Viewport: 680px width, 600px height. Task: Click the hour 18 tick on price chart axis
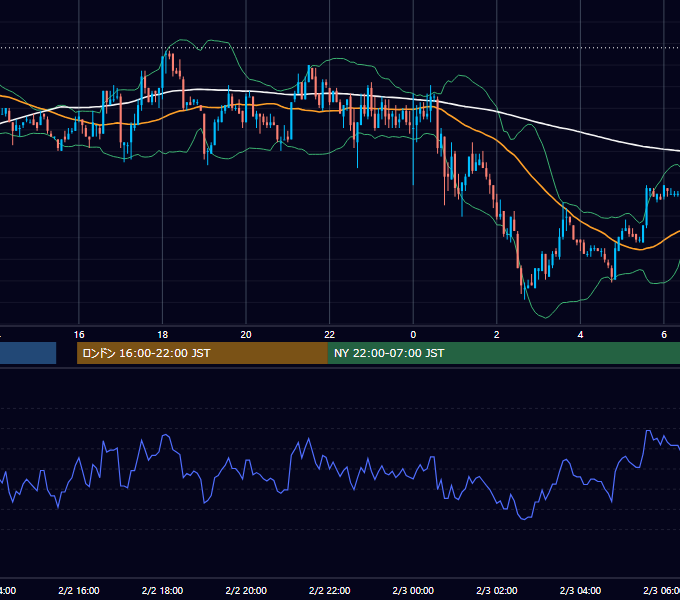click(162, 335)
